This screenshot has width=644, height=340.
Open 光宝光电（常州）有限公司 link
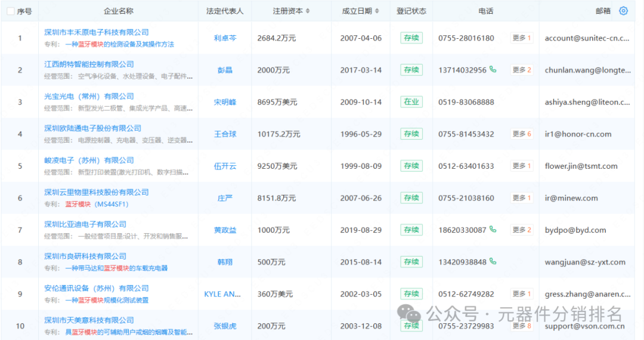89,96
